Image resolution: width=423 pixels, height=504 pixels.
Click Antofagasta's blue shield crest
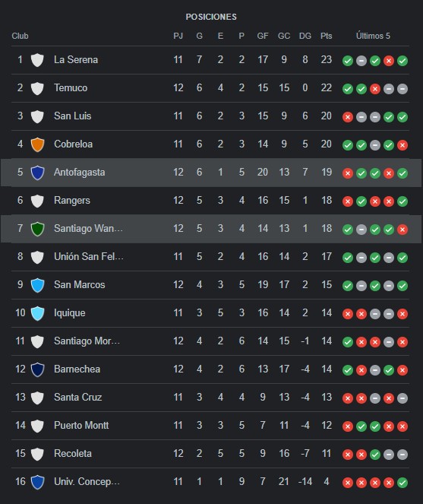point(37,173)
